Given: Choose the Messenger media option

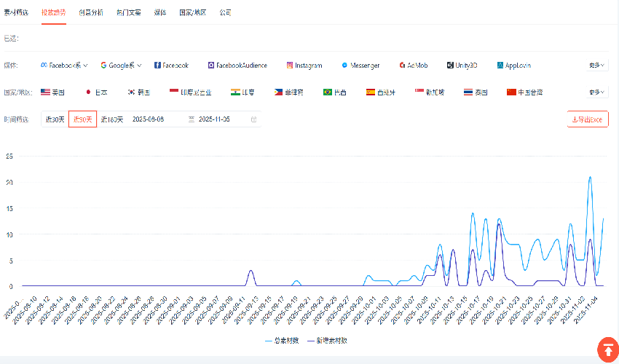Looking at the screenshot, I should pyautogui.click(x=360, y=66).
